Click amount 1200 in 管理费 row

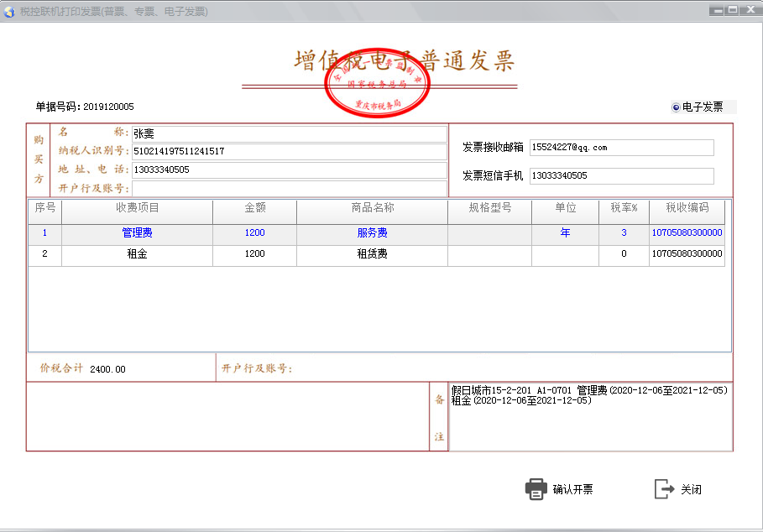coord(254,233)
